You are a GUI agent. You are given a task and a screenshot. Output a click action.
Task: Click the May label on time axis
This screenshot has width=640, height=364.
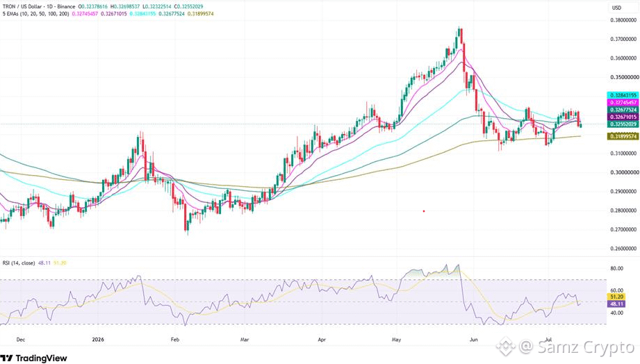pos(396,340)
